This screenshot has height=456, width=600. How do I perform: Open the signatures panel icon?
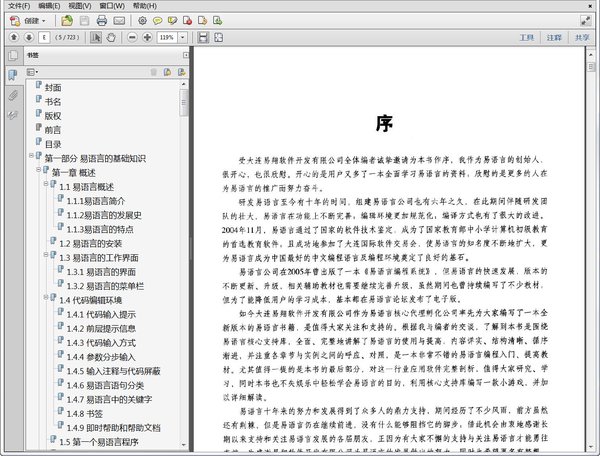(x=13, y=115)
